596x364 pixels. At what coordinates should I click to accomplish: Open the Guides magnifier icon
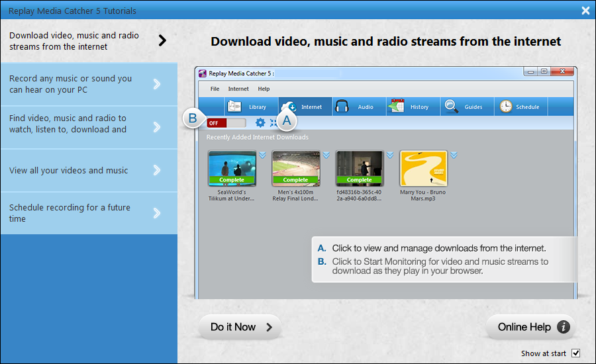click(451, 107)
